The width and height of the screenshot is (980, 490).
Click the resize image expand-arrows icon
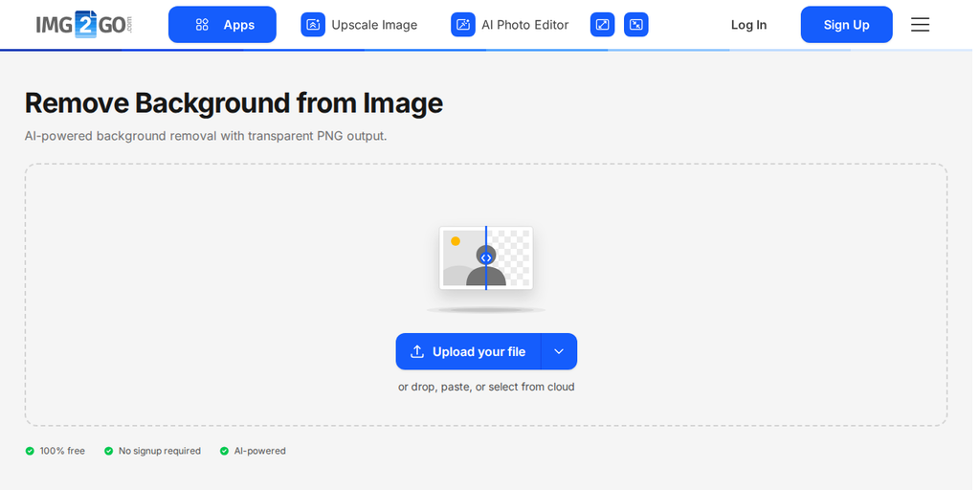click(x=603, y=25)
